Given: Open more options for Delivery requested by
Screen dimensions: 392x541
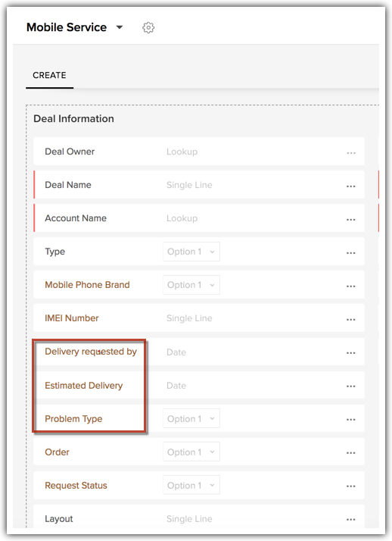Looking at the screenshot, I should pyautogui.click(x=351, y=353).
